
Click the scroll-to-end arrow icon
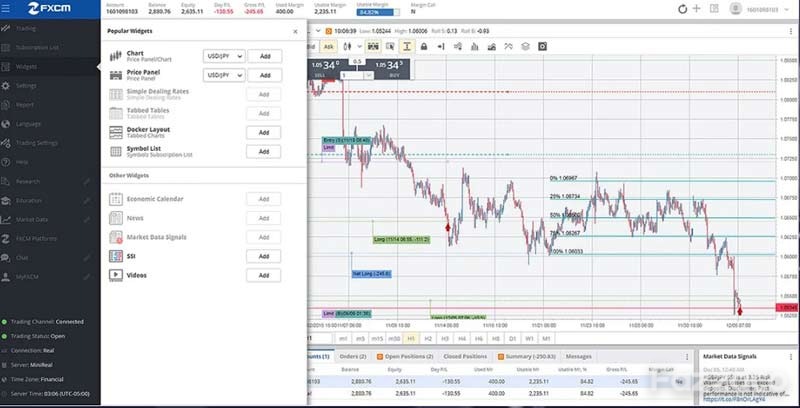pyautogui.click(x=441, y=46)
